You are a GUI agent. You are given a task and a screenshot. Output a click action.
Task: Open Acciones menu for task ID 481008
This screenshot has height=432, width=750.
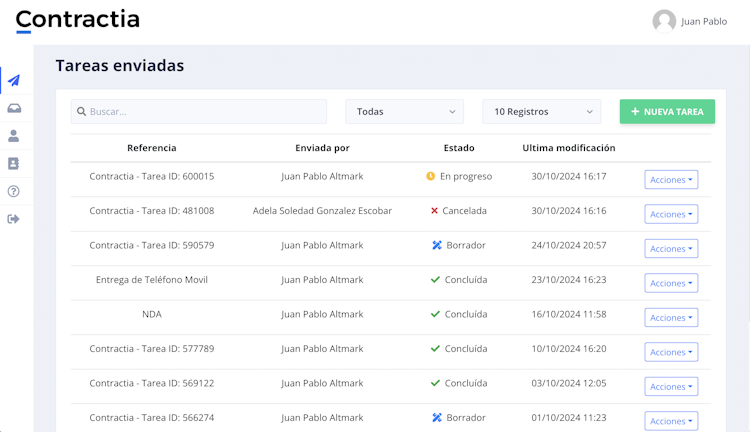click(671, 214)
